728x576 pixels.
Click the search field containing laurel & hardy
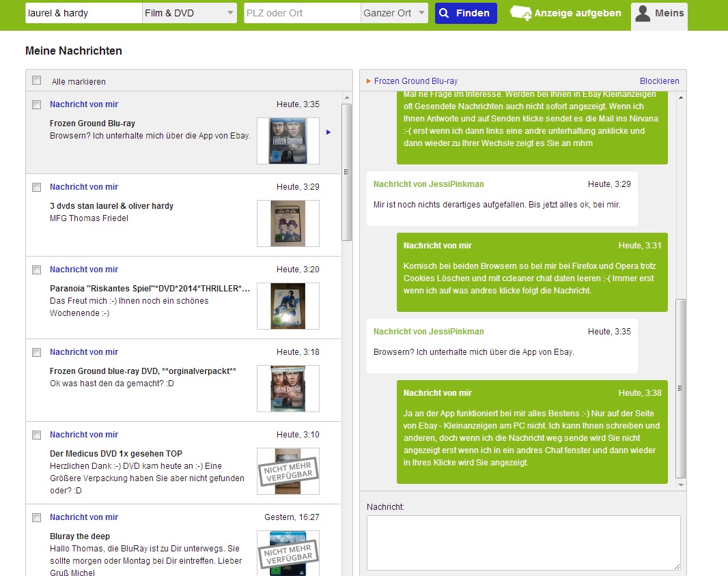click(x=83, y=13)
